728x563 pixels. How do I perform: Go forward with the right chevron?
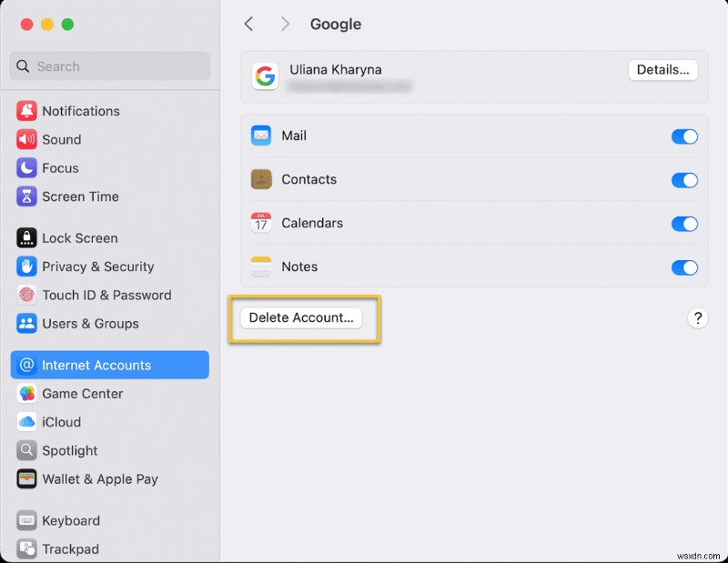click(285, 24)
